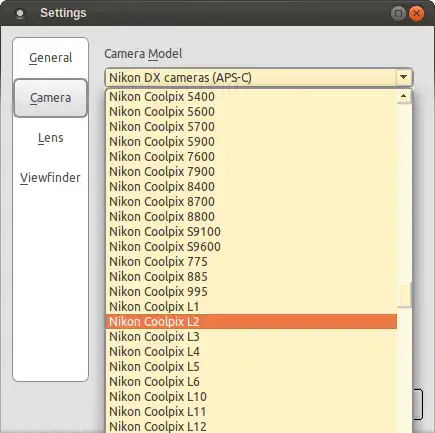The height and width of the screenshot is (433, 435).
Task: Choose Nikon Coolpix 5400
Action: [x=251, y=97]
